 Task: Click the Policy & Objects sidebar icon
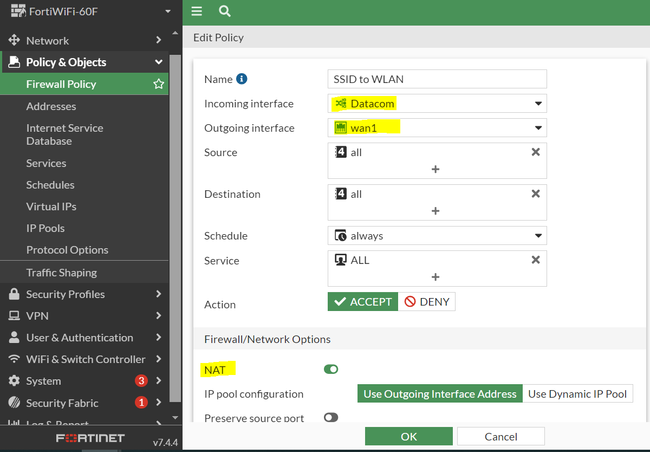[x=14, y=62]
